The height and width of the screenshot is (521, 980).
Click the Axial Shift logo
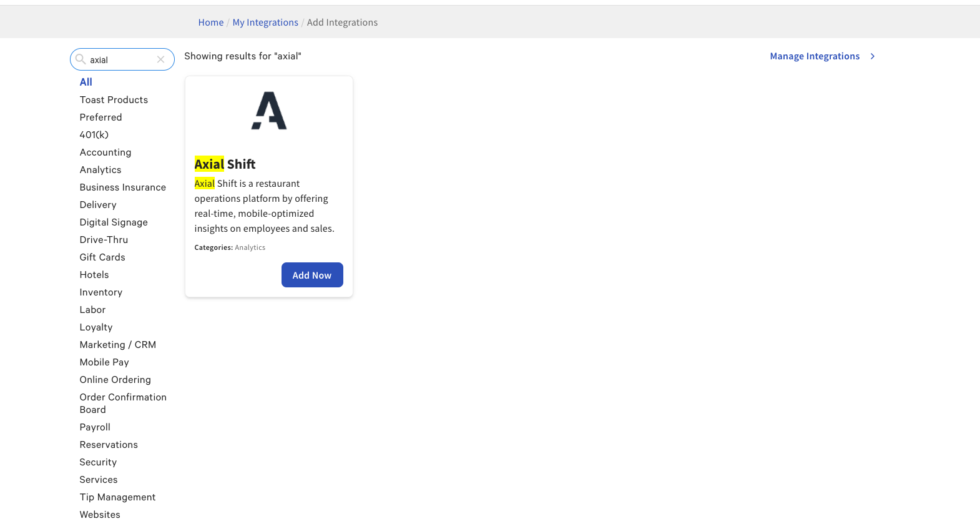(x=269, y=111)
